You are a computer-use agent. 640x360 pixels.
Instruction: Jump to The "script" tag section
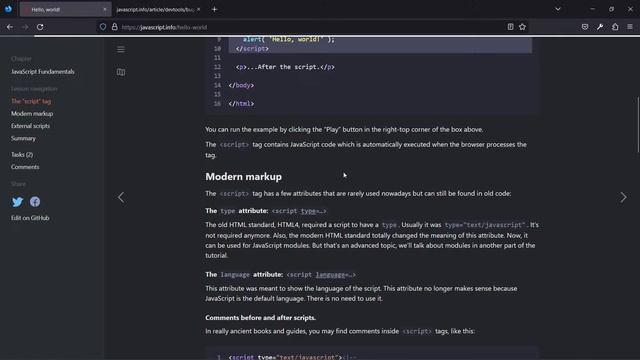31,101
